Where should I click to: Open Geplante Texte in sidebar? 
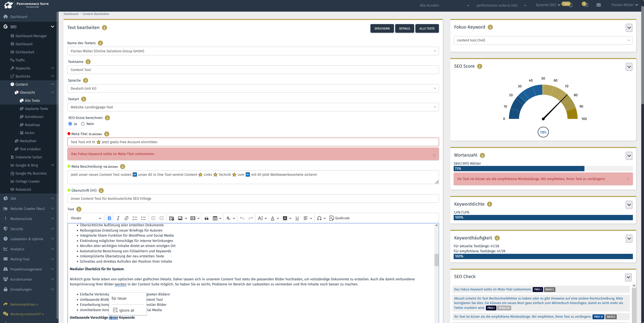[36, 109]
